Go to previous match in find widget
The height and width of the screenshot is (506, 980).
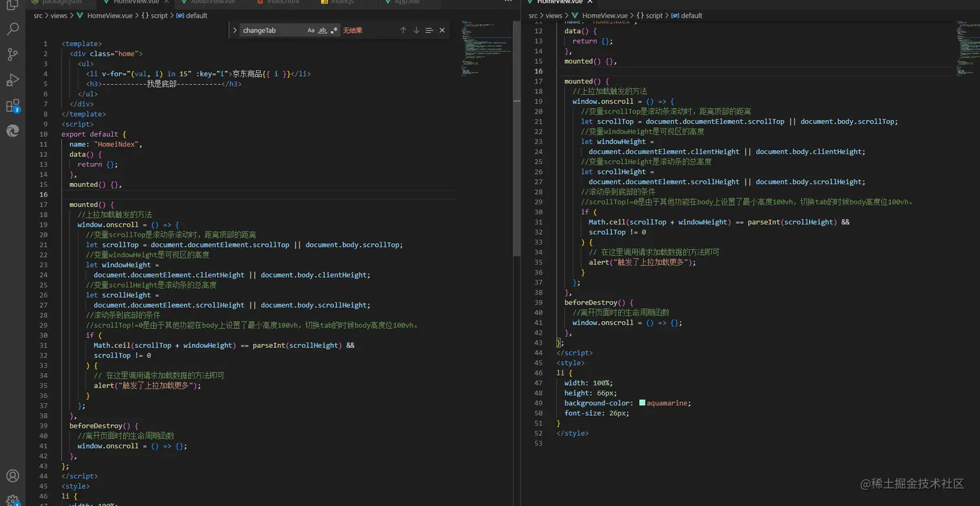(403, 30)
